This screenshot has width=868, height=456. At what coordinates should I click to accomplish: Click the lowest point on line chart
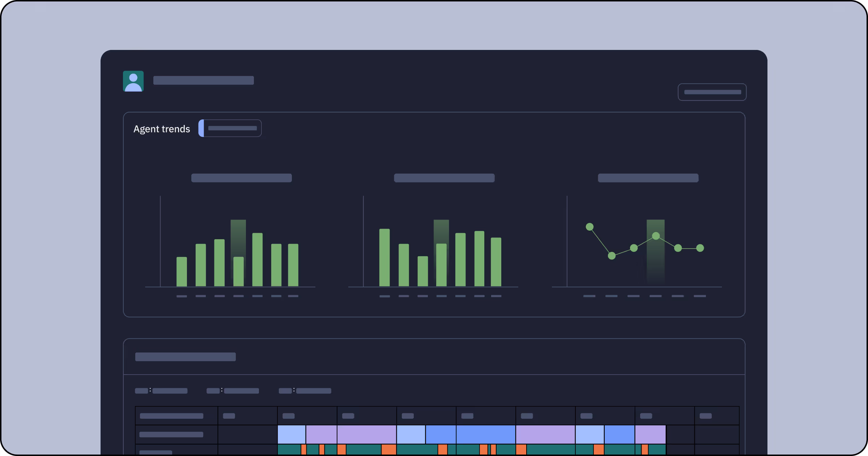point(612,256)
